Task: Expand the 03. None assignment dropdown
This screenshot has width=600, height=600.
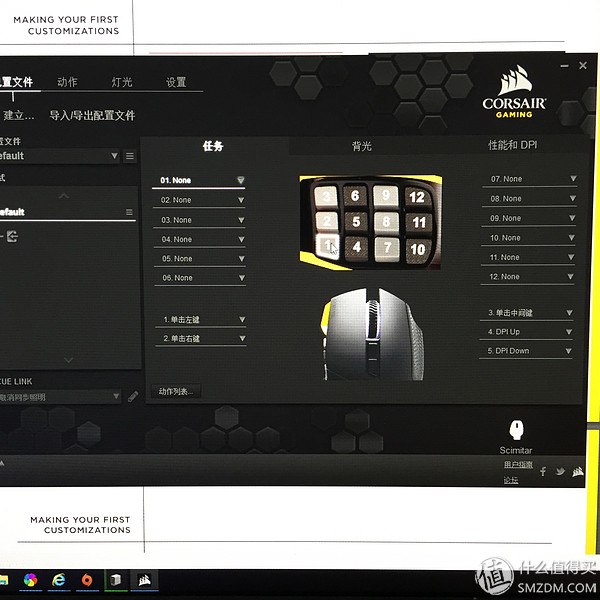Action: click(199, 220)
